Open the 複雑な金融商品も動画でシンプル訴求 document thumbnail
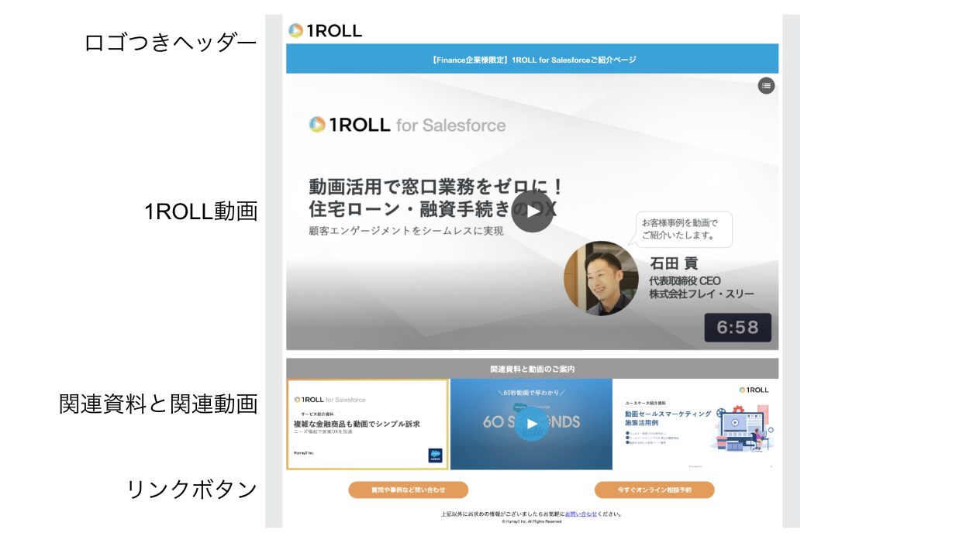The image size is (980, 550). 368,424
